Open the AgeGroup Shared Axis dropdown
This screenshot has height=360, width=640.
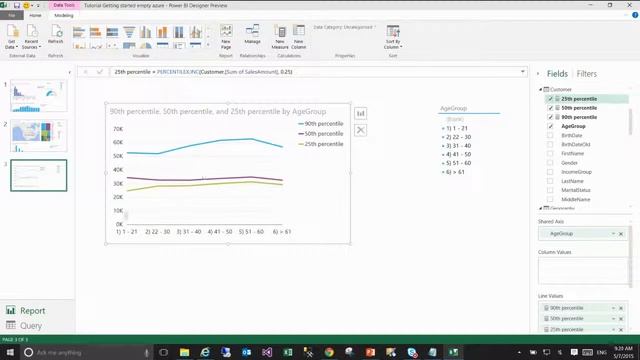click(x=613, y=233)
